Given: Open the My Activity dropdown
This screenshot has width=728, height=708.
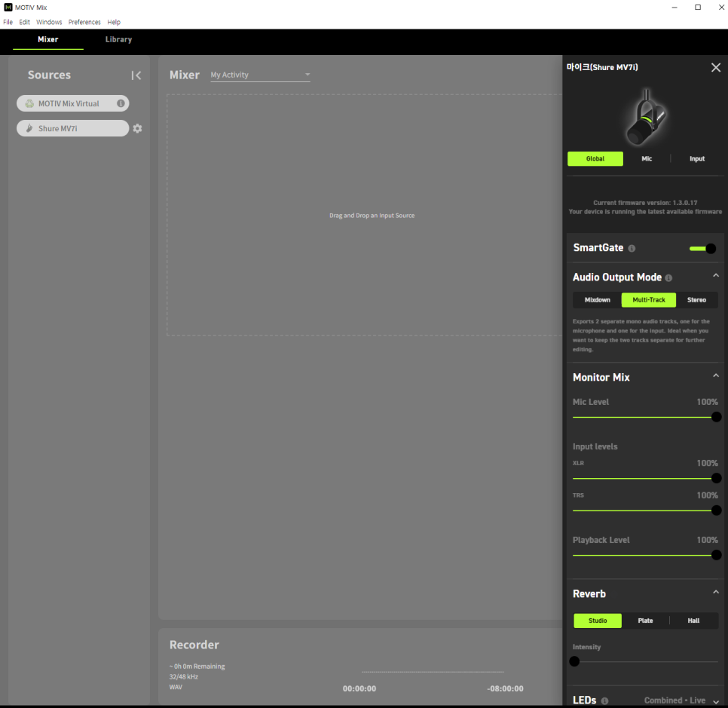Looking at the screenshot, I should pos(260,75).
